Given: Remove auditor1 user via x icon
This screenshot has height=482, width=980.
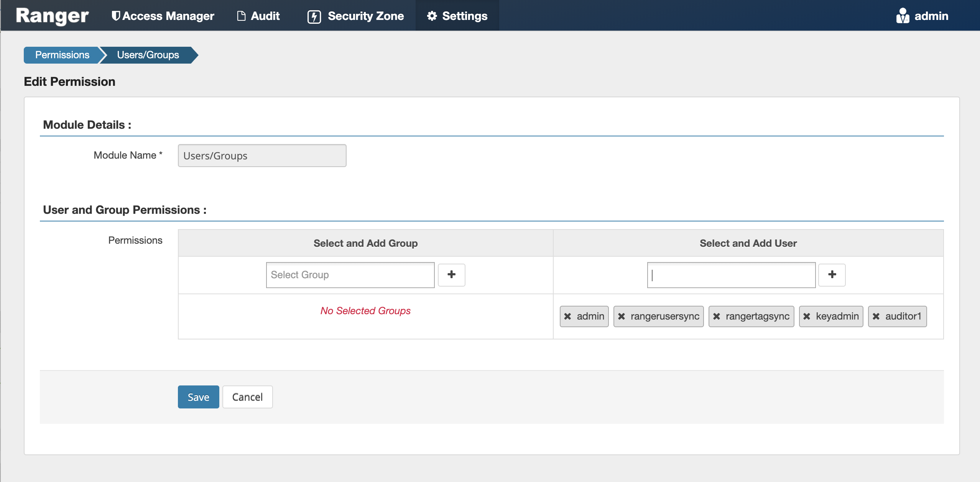Looking at the screenshot, I should 876,316.
